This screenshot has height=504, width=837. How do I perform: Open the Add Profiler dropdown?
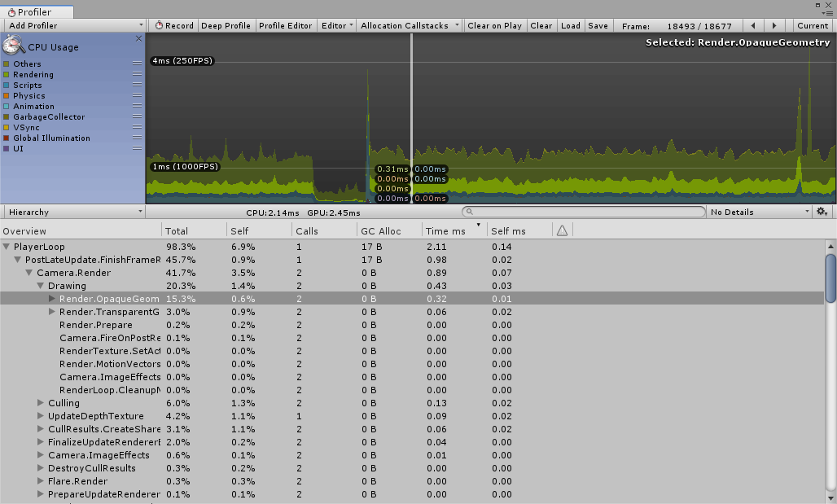[x=73, y=25]
